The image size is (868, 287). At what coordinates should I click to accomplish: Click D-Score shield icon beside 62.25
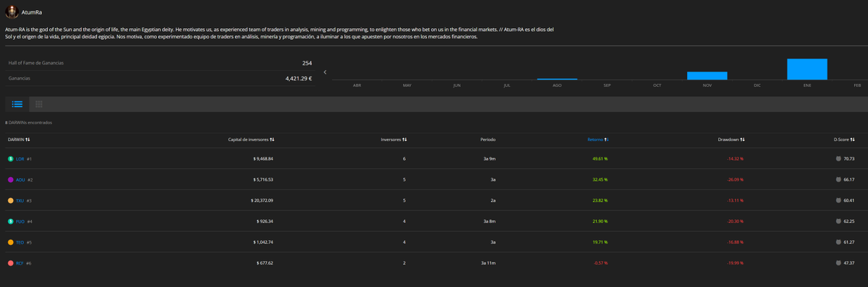click(838, 221)
